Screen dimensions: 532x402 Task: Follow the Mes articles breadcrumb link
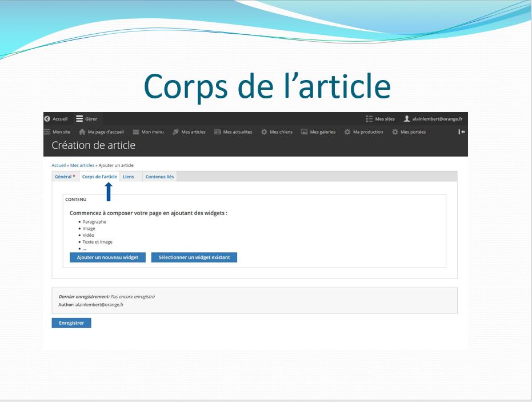pos(82,165)
